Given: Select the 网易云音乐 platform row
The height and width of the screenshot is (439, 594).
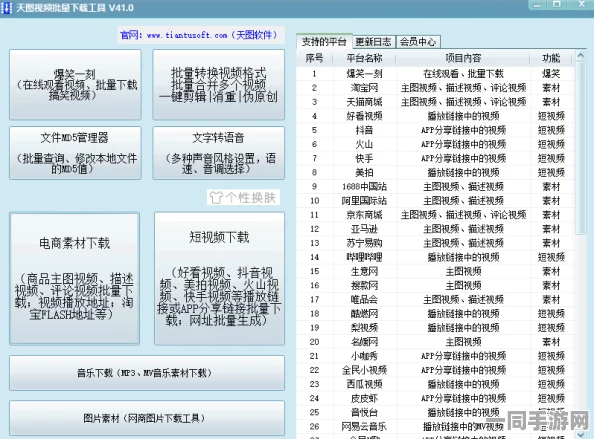Looking at the screenshot, I should 435,427.
